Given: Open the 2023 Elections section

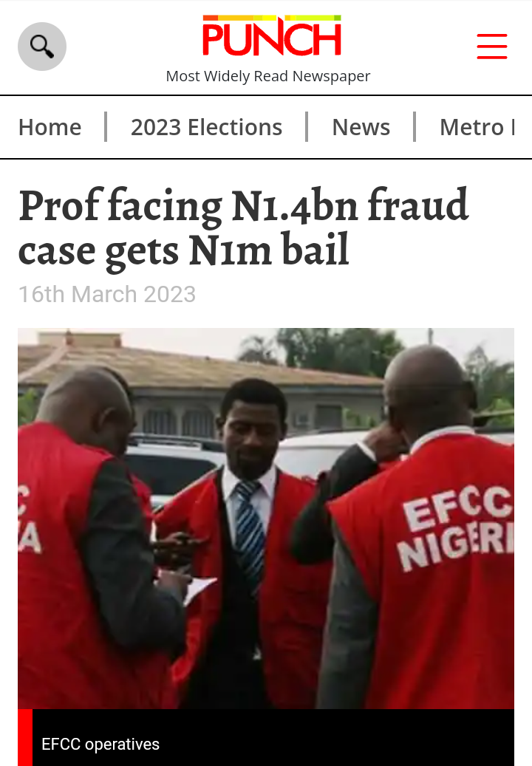Looking at the screenshot, I should point(207,128).
